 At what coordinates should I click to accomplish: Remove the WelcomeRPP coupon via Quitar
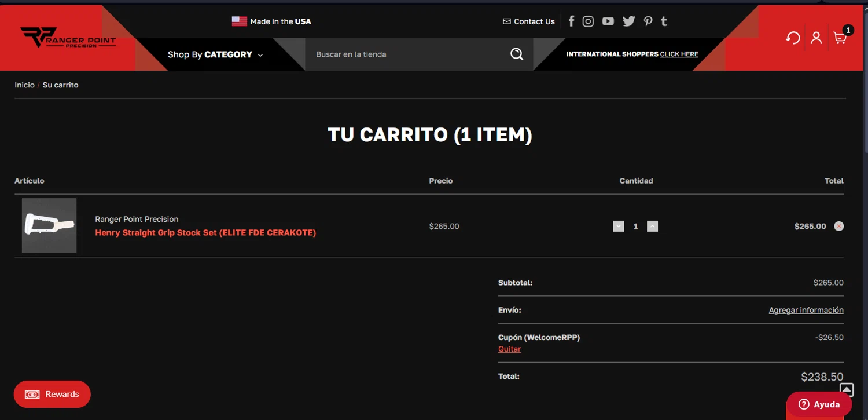510,349
